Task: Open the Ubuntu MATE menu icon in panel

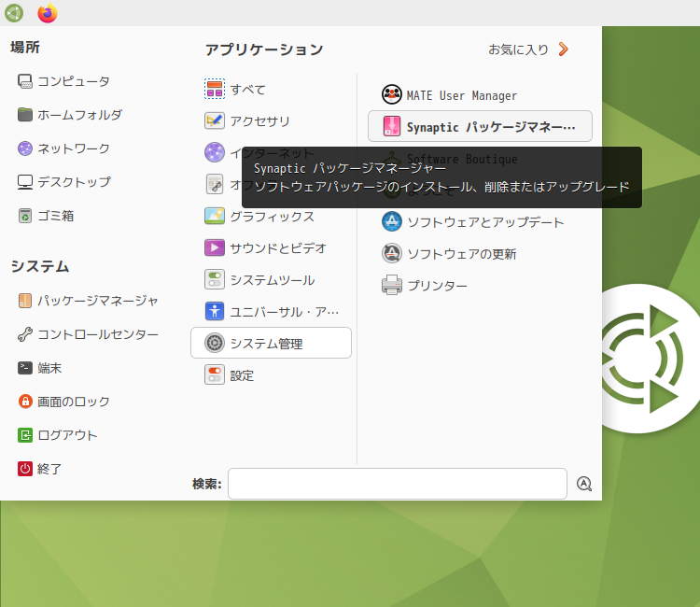Action: pyautogui.click(x=14, y=13)
